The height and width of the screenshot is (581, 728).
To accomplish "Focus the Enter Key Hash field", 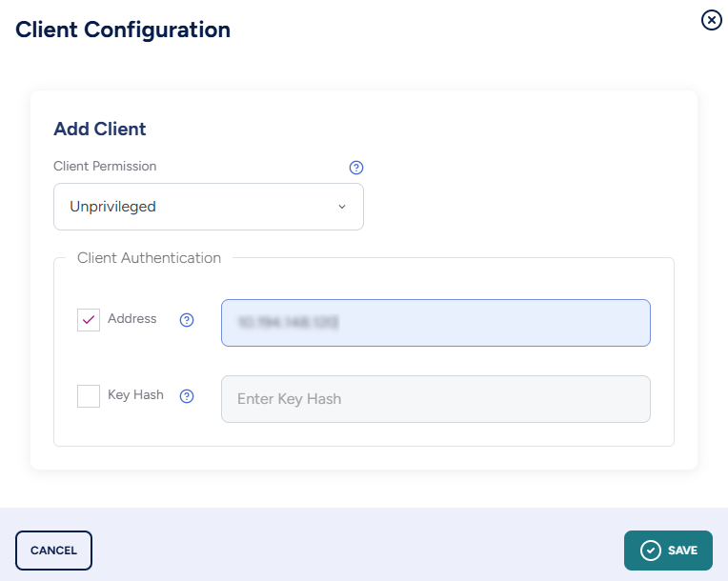I will (435, 399).
